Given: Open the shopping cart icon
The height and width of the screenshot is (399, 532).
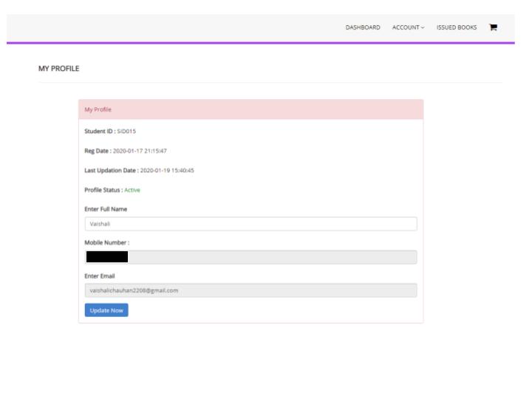Looking at the screenshot, I should coord(493,27).
